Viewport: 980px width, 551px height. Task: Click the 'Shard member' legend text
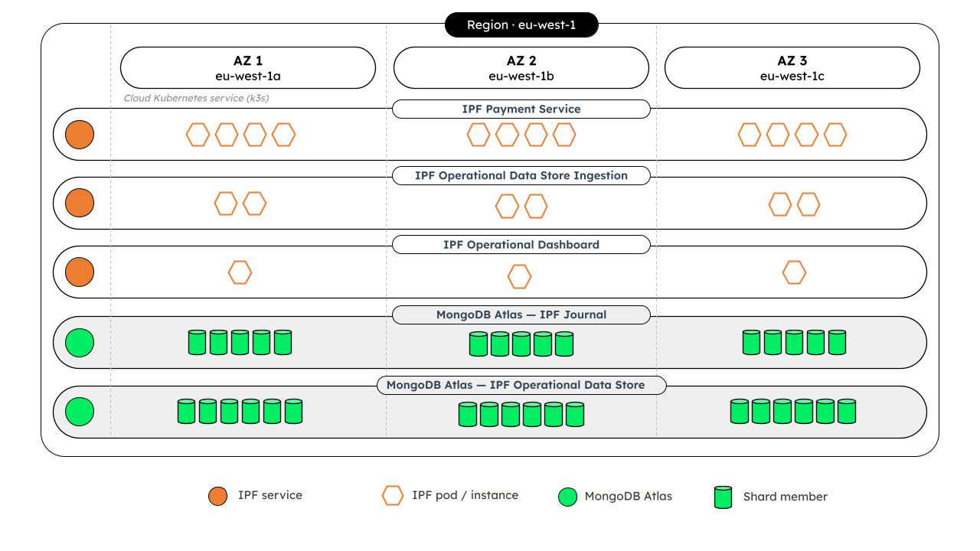(786, 497)
